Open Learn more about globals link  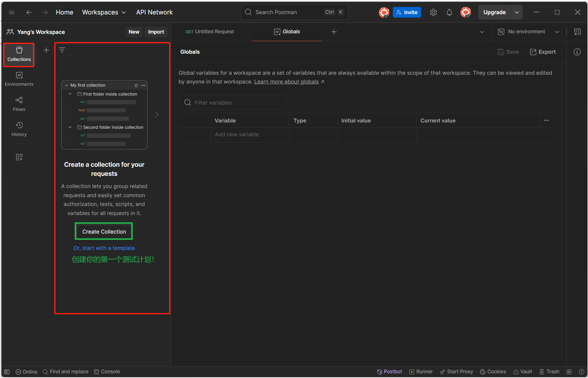tap(286, 82)
